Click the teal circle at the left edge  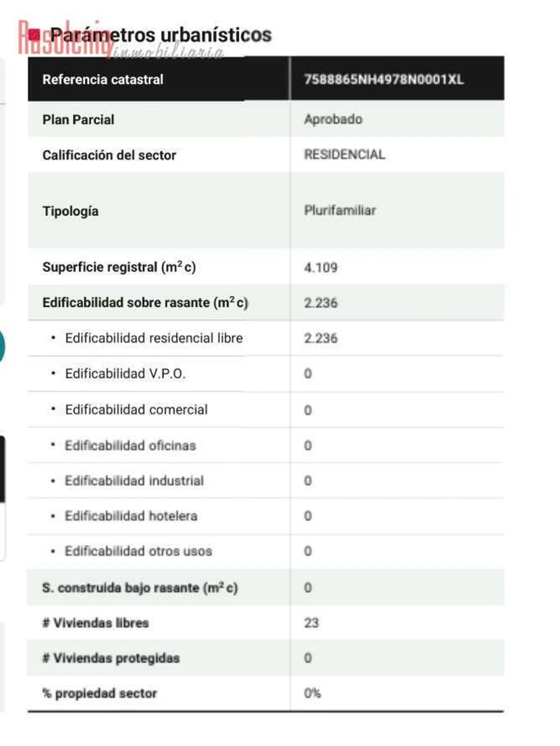1,346
